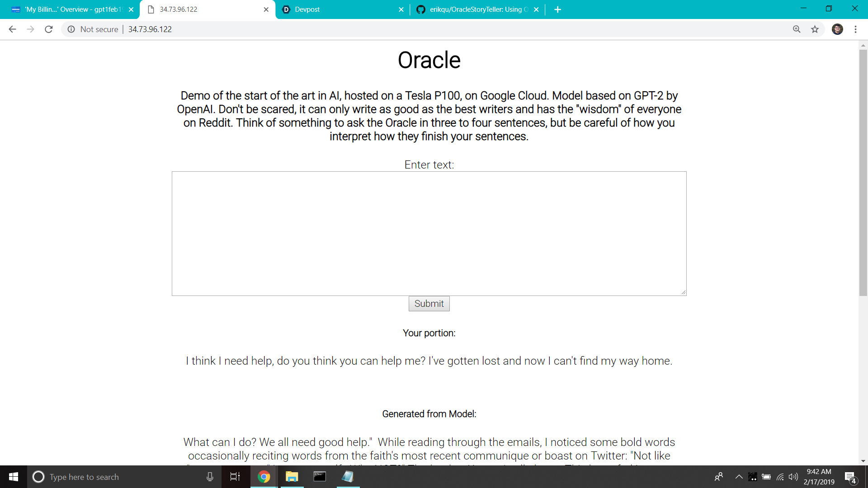Open the taskbar volume control

point(793,477)
